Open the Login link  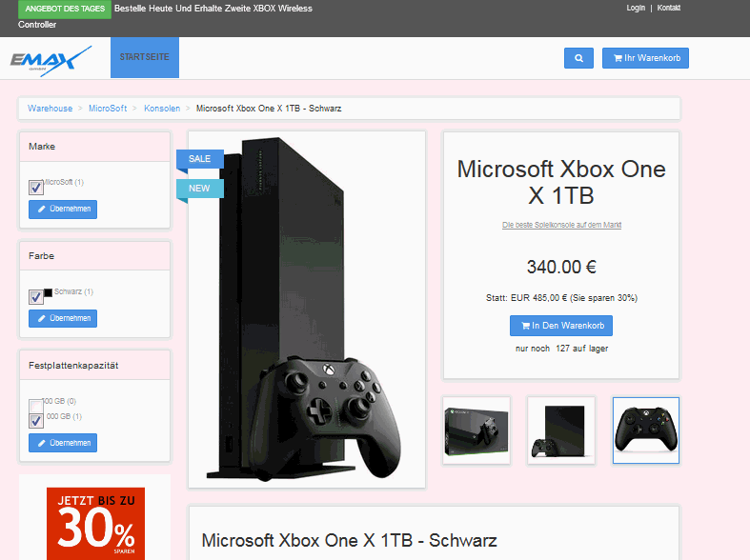636,8
